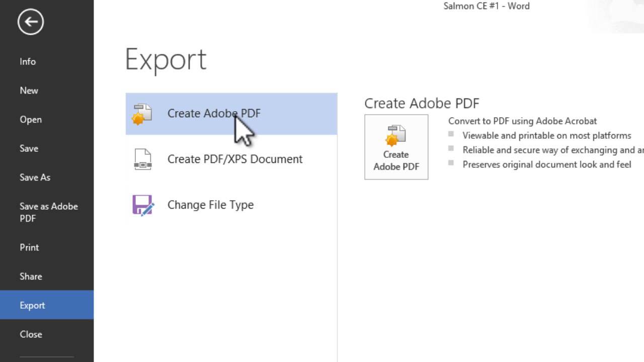Viewport: 644px width, 362px height.
Task: Select the Create Adobe PDF list option
Action: pyautogui.click(x=231, y=114)
